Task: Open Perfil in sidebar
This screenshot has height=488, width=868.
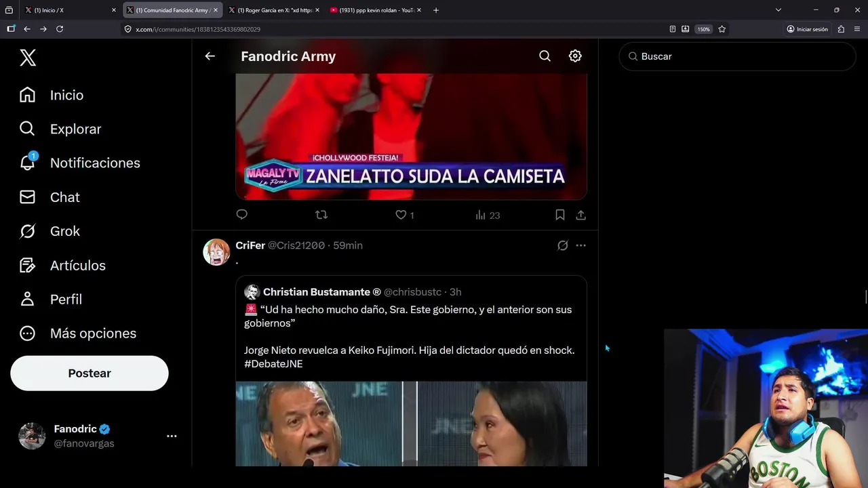Action: click(51, 299)
